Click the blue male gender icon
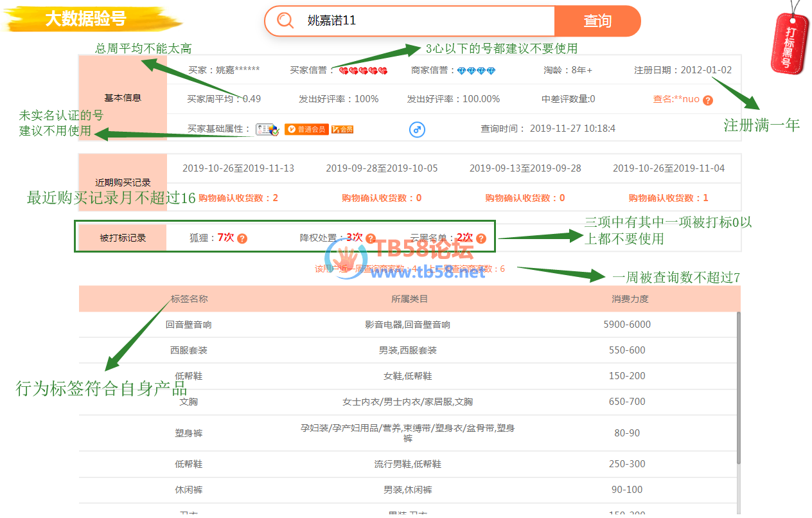Screen dimensions: 812x518 tap(417, 130)
